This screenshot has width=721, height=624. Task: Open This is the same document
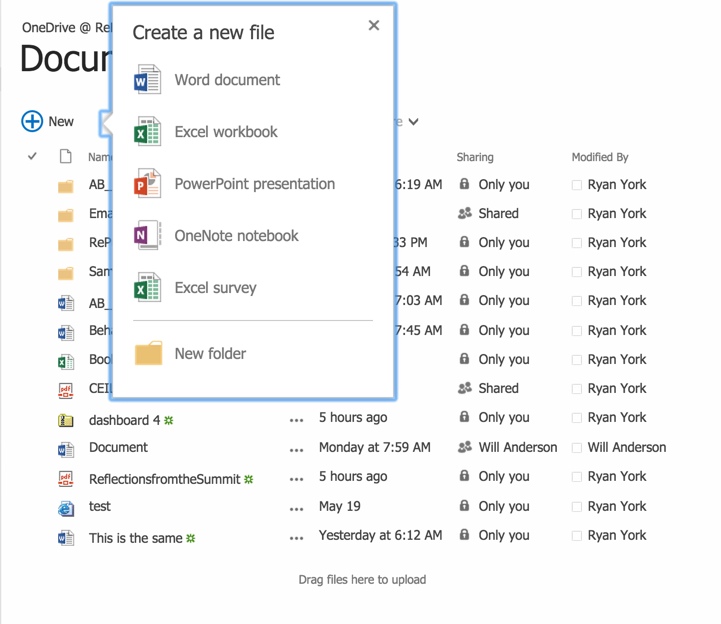[x=136, y=538]
